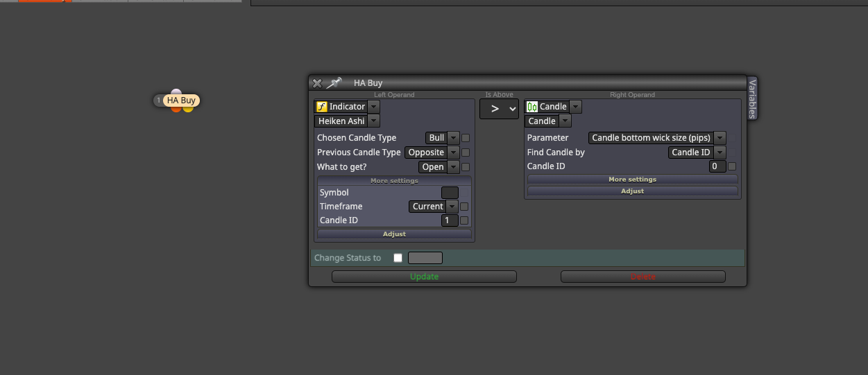Click the Symbol input field
This screenshot has width=868, height=375.
point(450,193)
